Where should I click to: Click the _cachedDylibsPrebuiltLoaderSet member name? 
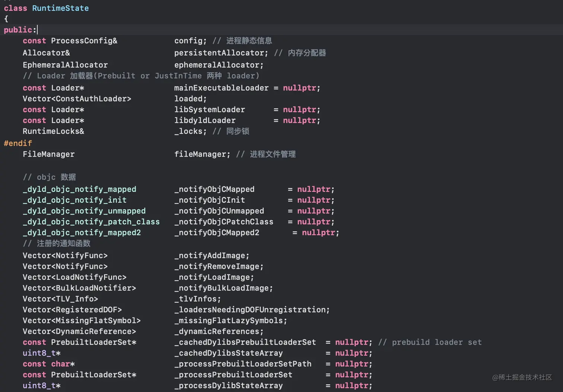(x=245, y=342)
